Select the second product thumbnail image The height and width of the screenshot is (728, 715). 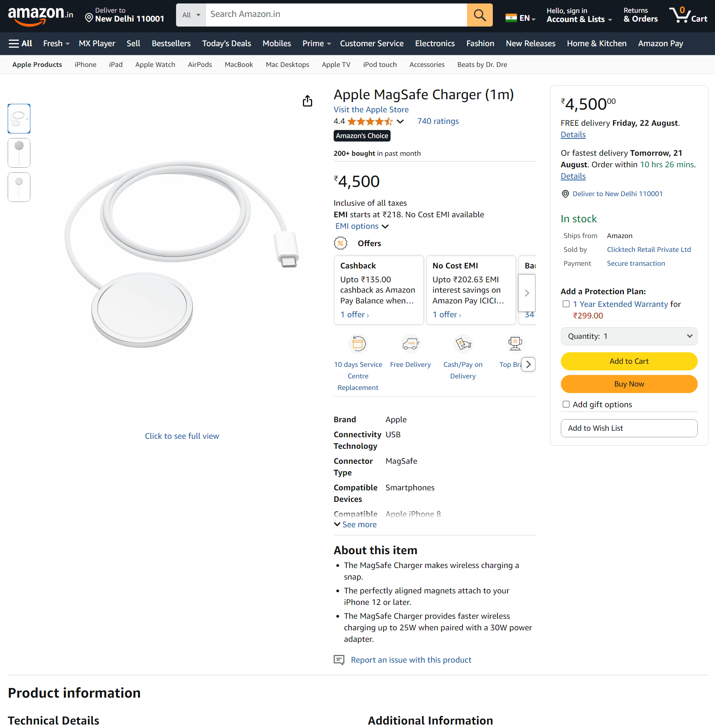tap(19, 153)
